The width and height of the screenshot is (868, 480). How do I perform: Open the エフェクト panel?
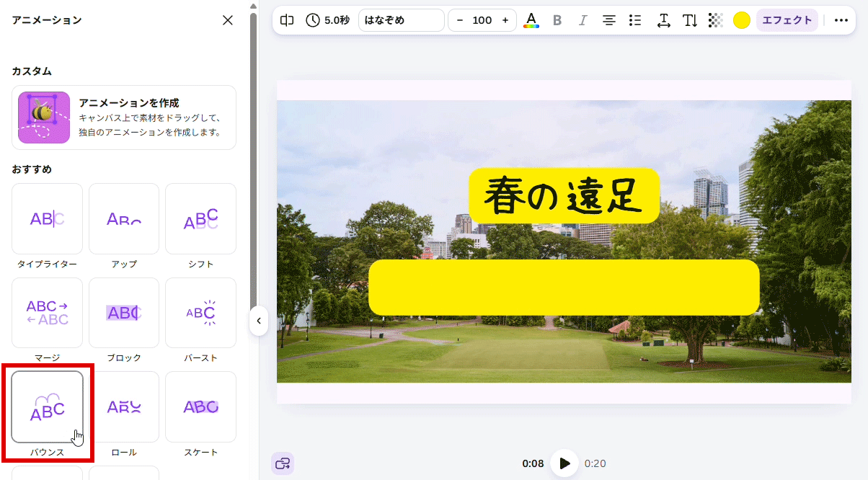tap(787, 20)
